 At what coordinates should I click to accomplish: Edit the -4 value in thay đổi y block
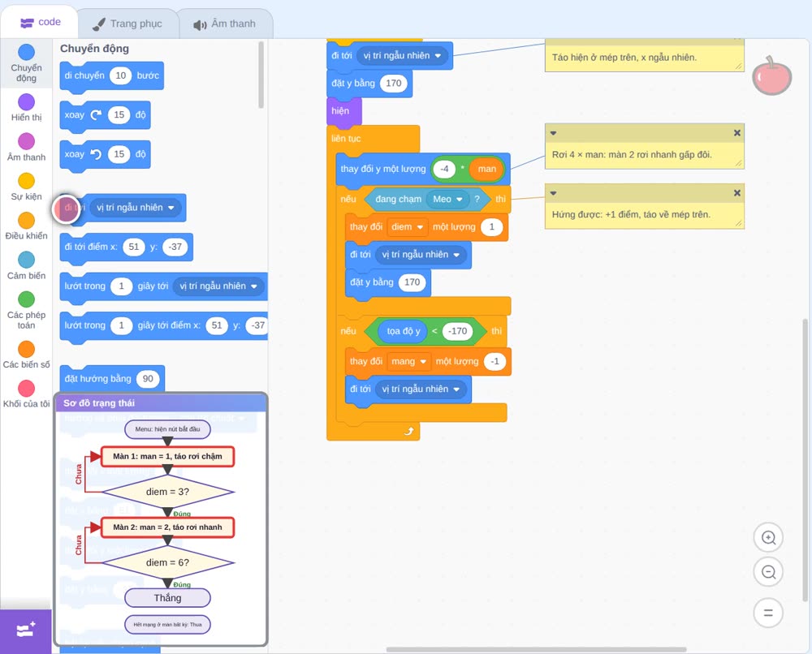pyautogui.click(x=444, y=170)
